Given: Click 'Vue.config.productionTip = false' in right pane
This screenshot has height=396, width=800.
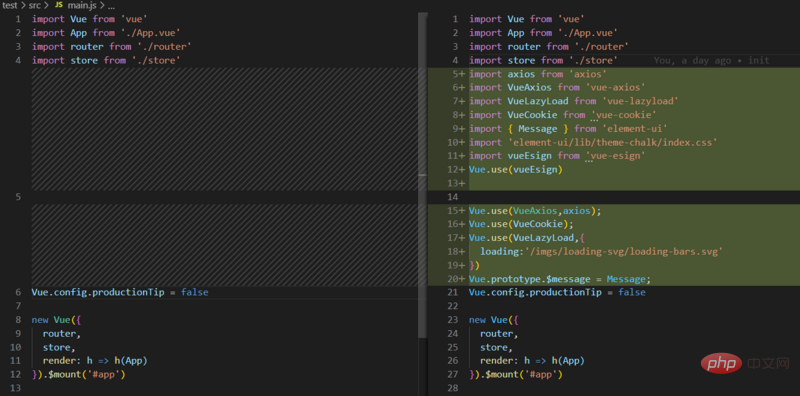Looking at the screenshot, I should 557,292.
